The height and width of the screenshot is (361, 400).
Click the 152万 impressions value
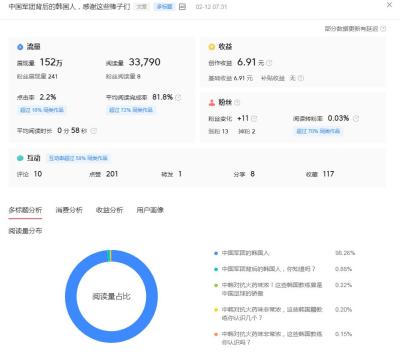51,62
